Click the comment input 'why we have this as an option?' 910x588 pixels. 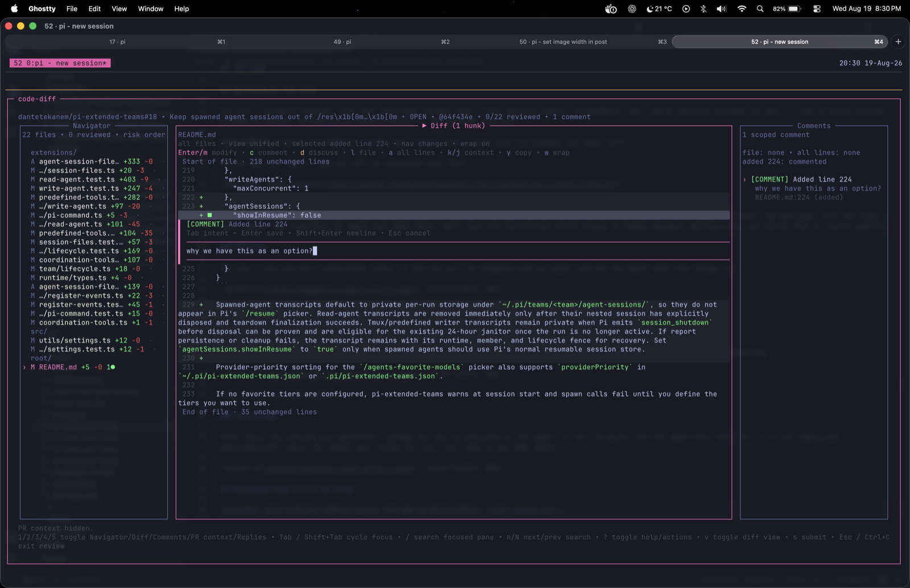tap(457, 251)
